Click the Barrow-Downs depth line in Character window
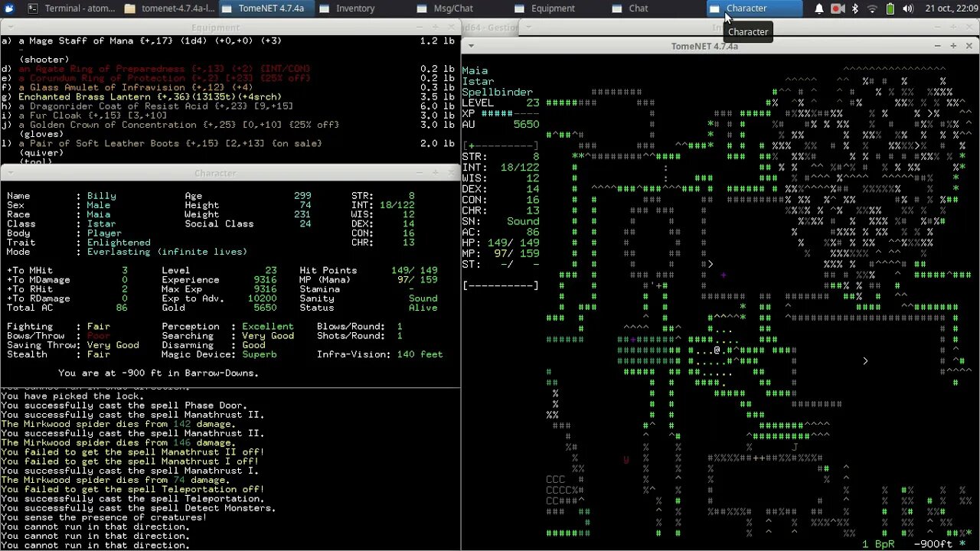The height and width of the screenshot is (551, 980). (158, 373)
